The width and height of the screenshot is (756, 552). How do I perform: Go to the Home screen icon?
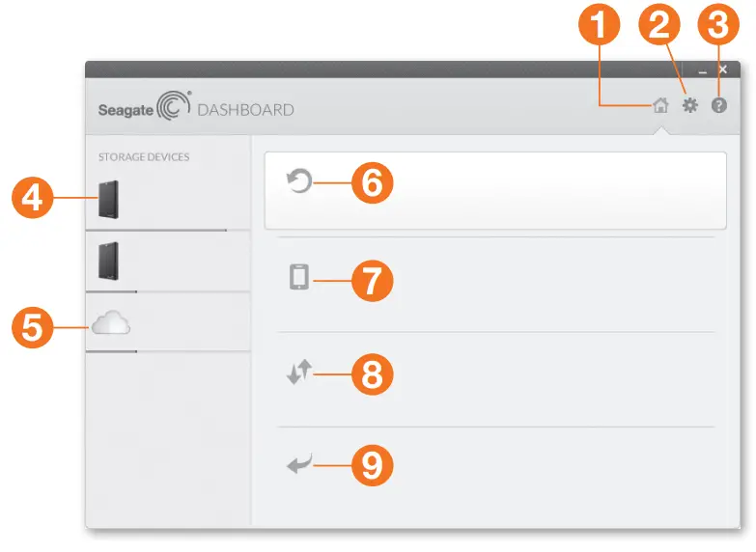660,105
